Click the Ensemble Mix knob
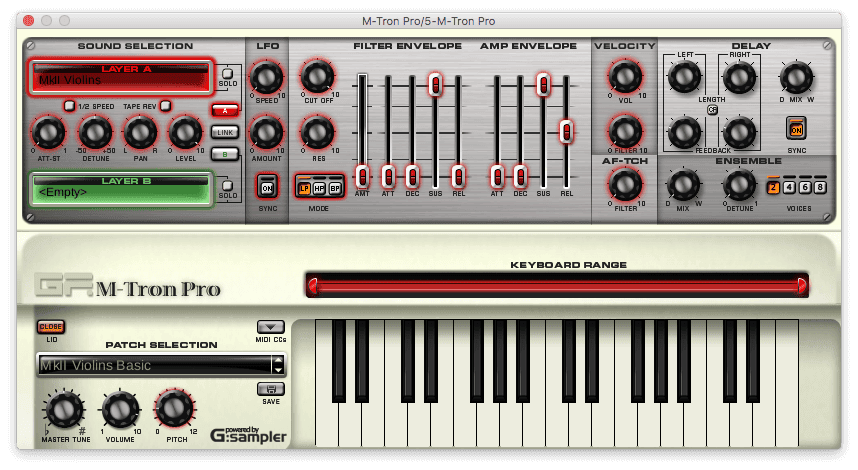 click(x=683, y=185)
